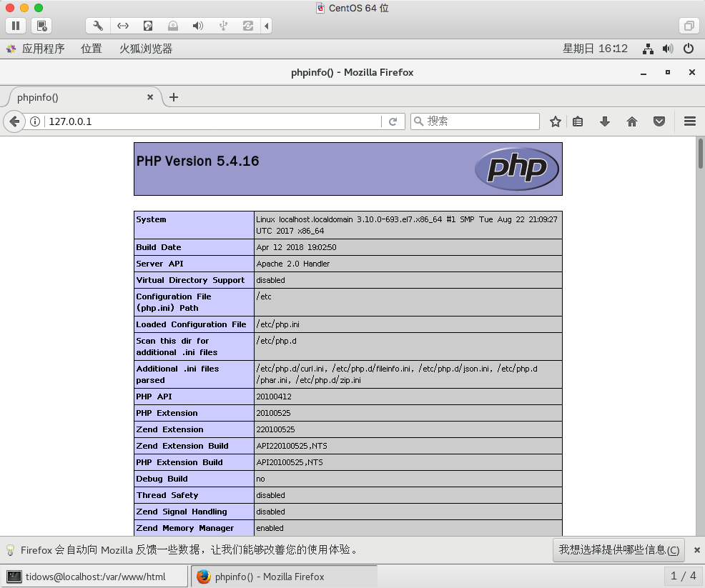Image resolution: width=705 pixels, height=588 pixels.
Task: Select Virtual Directory Support label
Action: click(190, 280)
